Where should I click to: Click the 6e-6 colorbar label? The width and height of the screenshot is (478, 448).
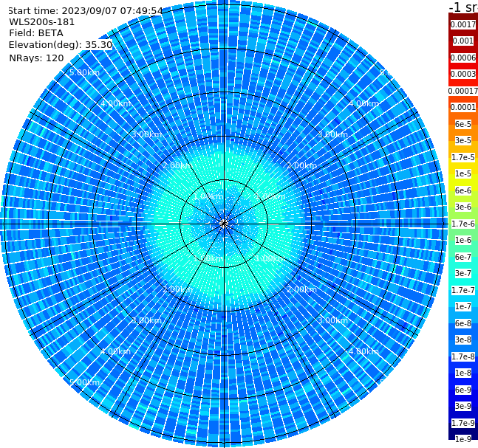click(x=463, y=190)
